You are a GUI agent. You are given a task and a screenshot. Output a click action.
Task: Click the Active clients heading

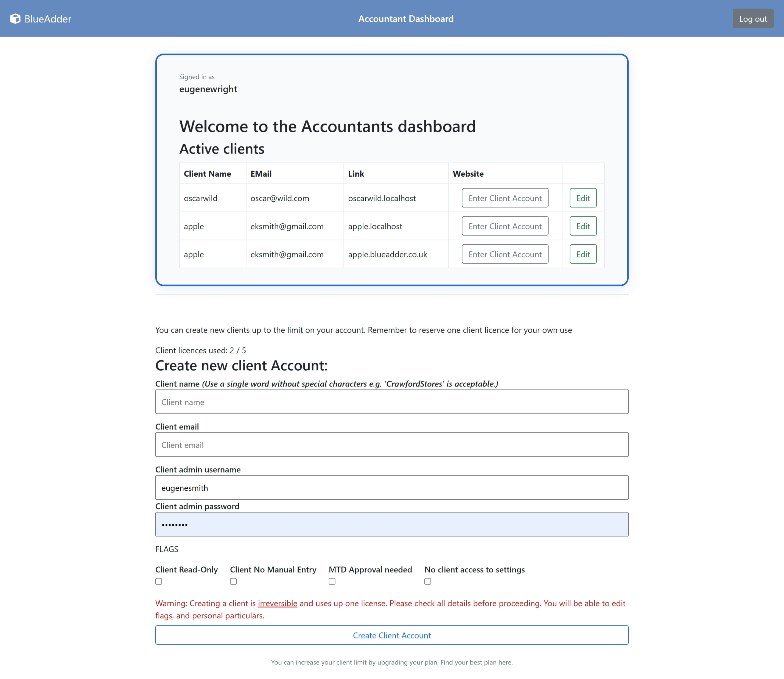click(x=222, y=149)
